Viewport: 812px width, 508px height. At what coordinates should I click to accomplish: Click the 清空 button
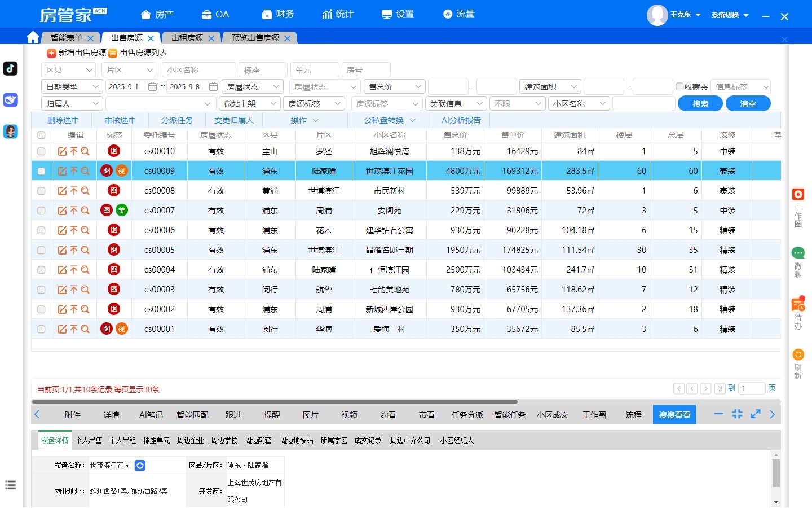click(748, 104)
